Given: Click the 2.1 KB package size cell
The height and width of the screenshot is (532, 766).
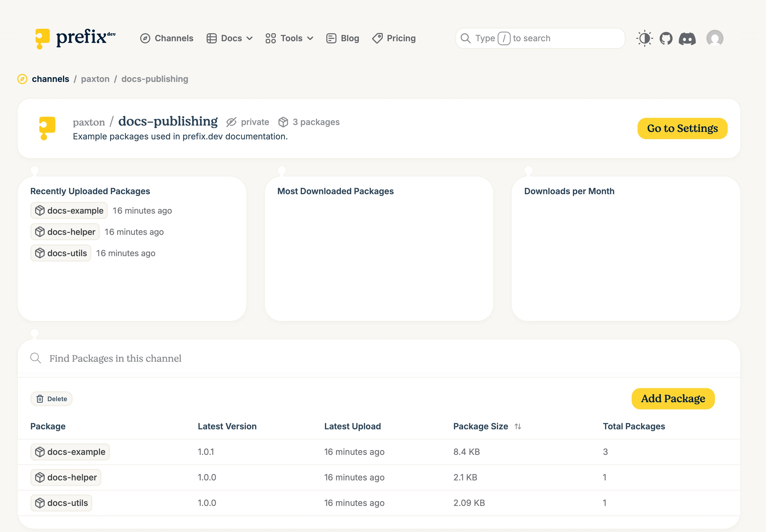Looking at the screenshot, I should click(465, 477).
